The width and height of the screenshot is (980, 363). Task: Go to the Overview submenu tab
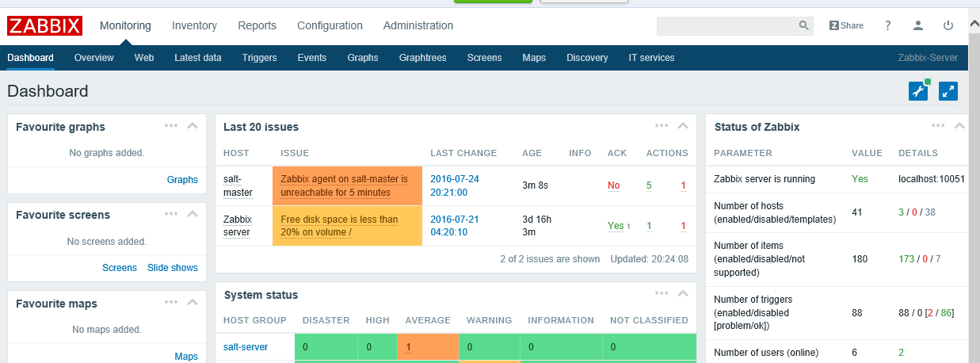pos(94,58)
